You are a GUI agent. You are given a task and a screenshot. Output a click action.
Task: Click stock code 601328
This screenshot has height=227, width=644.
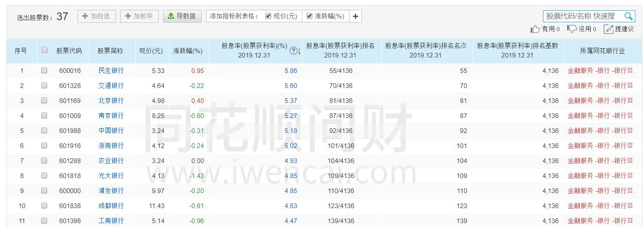[70, 86]
